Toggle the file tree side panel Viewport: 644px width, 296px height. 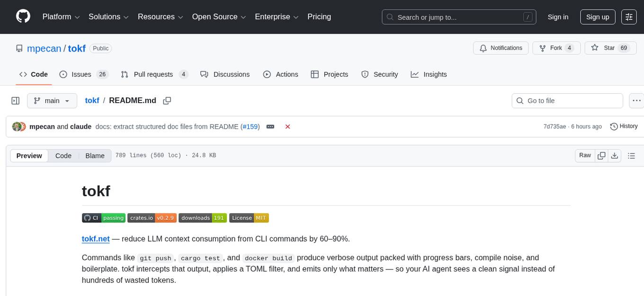15,100
